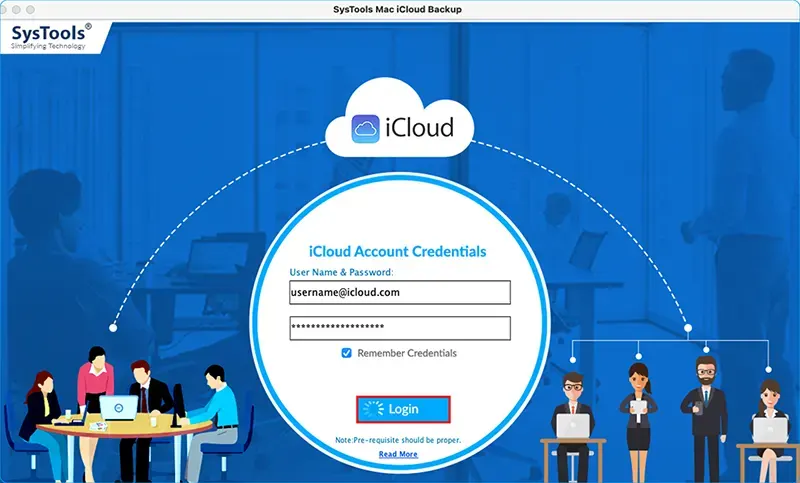Toggle the Remember Credentials checkbox
This screenshot has height=483, width=800.
click(x=346, y=353)
